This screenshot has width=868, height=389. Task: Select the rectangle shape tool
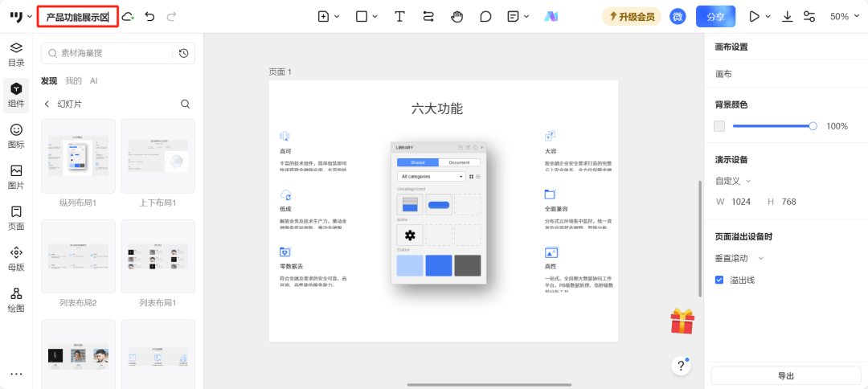click(362, 17)
